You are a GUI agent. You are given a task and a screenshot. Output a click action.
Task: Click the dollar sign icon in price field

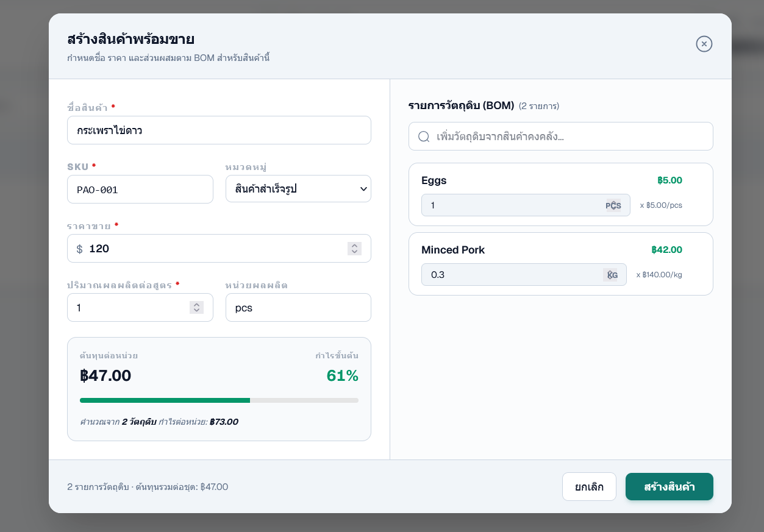coord(79,249)
